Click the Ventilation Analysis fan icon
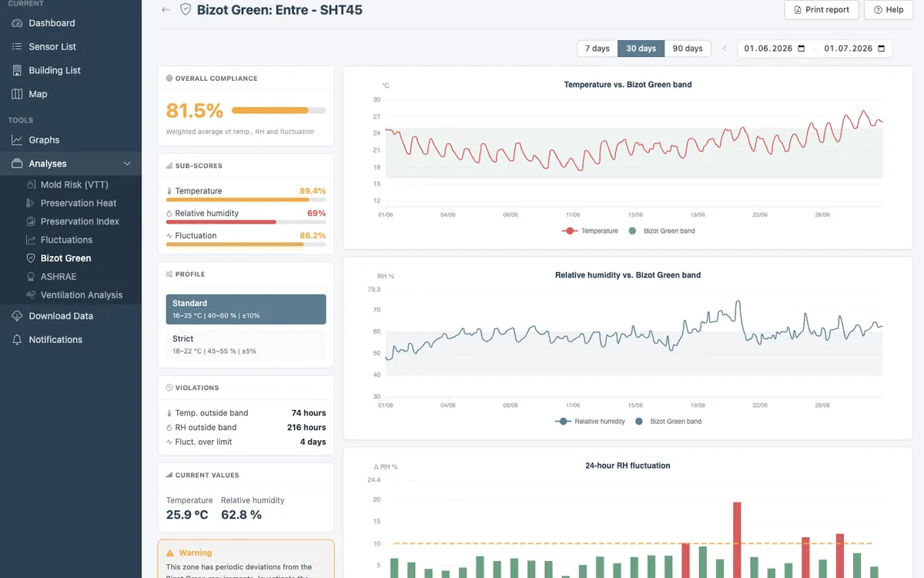This screenshot has width=924, height=578. coord(32,295)
